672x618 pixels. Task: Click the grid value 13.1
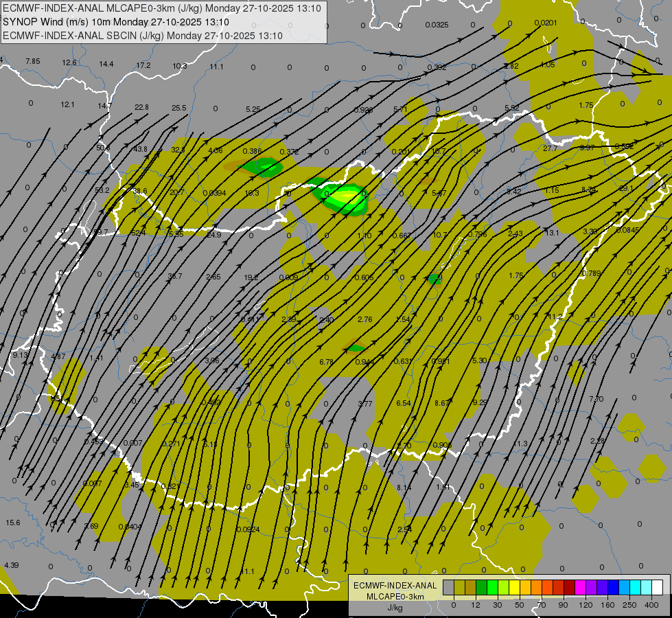[x=552, y=233]
